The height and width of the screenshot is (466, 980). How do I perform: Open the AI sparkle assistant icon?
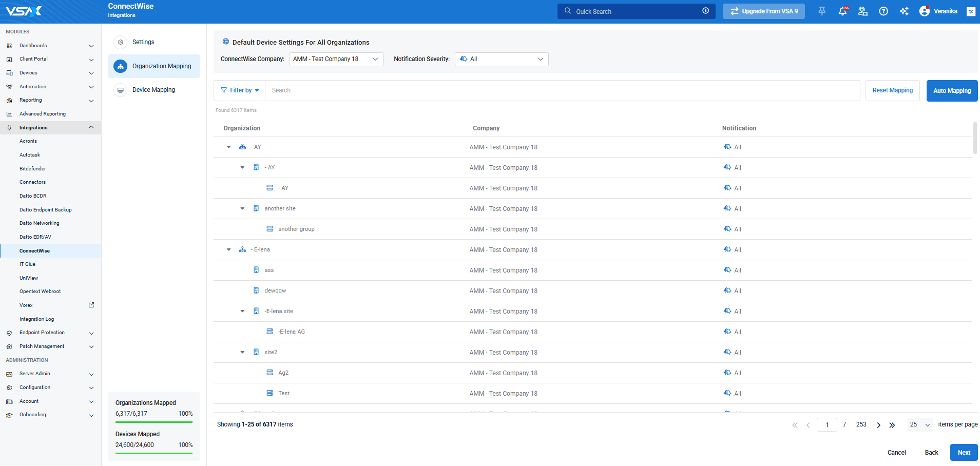click(904, 11)
